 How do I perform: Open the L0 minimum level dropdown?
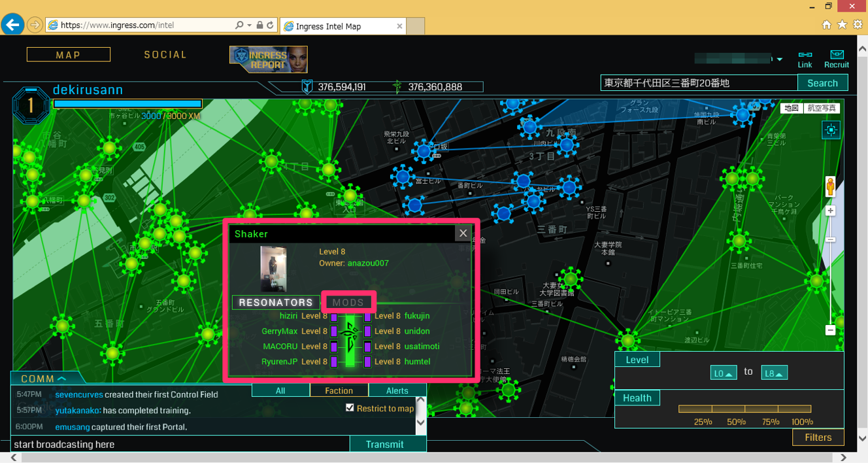coord(724,373)
